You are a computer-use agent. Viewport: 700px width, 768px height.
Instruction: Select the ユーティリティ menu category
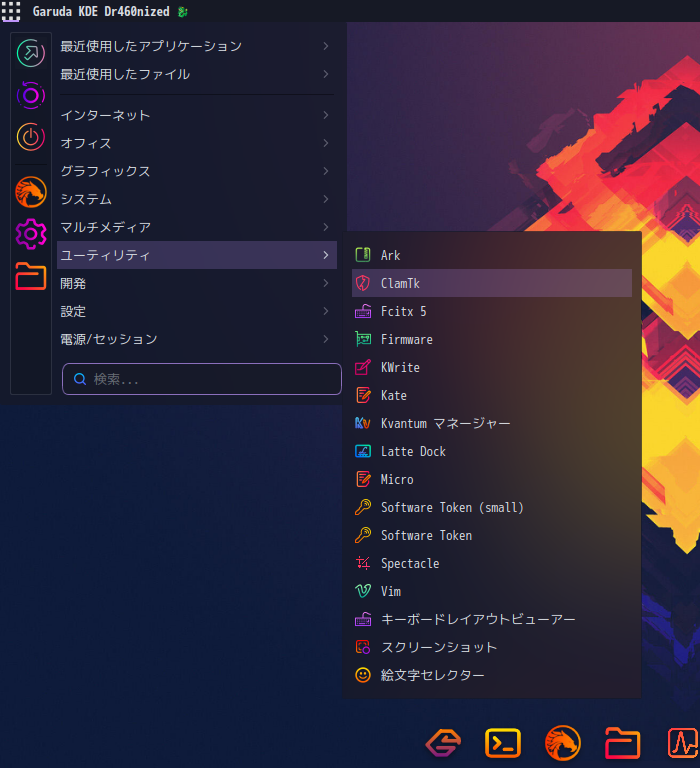pyautogui.click(x=197, y=255)
